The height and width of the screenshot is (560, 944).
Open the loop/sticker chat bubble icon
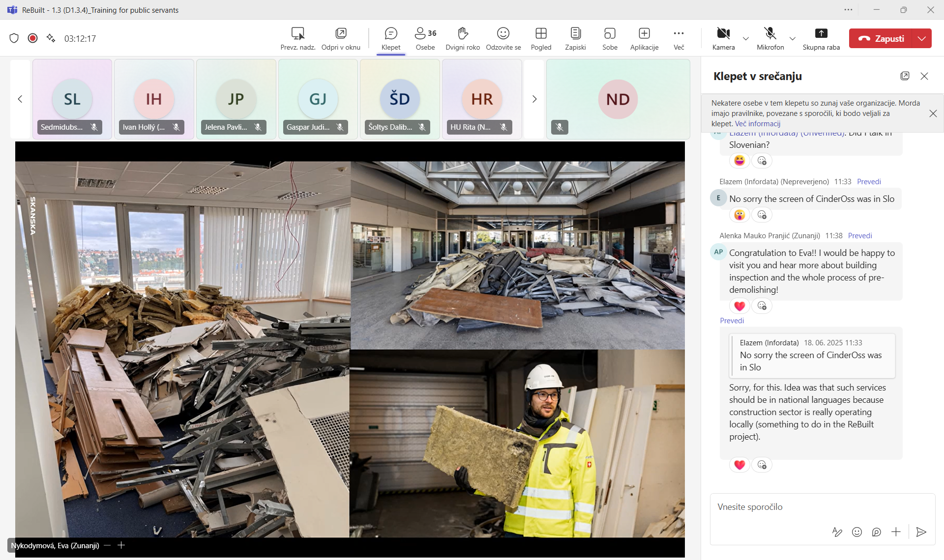click(876, 532)
